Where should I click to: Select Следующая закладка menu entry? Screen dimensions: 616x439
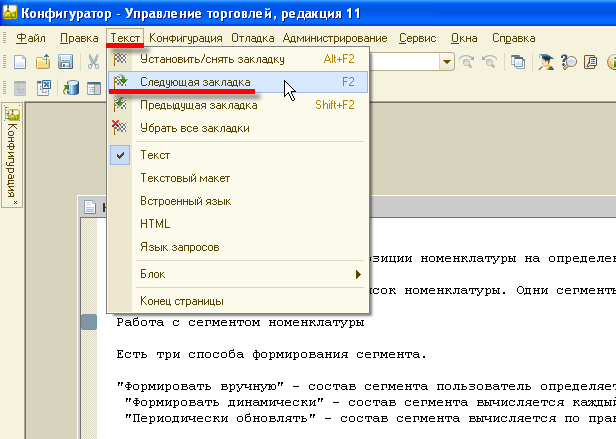coord(238,82)
